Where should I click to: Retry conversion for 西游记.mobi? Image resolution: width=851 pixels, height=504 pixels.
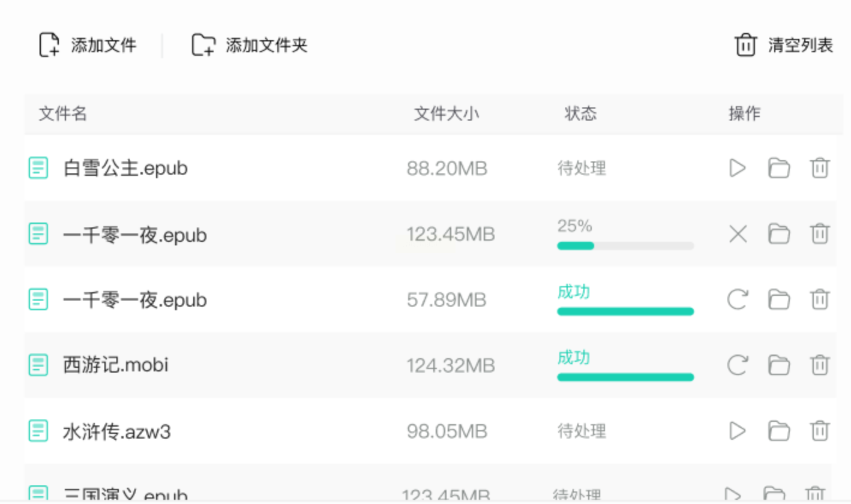pos(737,364)
